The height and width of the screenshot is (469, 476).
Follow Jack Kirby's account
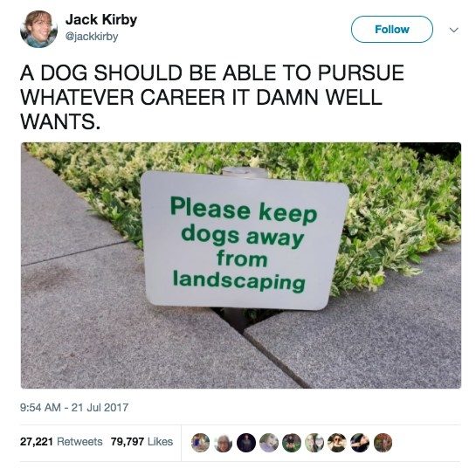coord(392,29)
